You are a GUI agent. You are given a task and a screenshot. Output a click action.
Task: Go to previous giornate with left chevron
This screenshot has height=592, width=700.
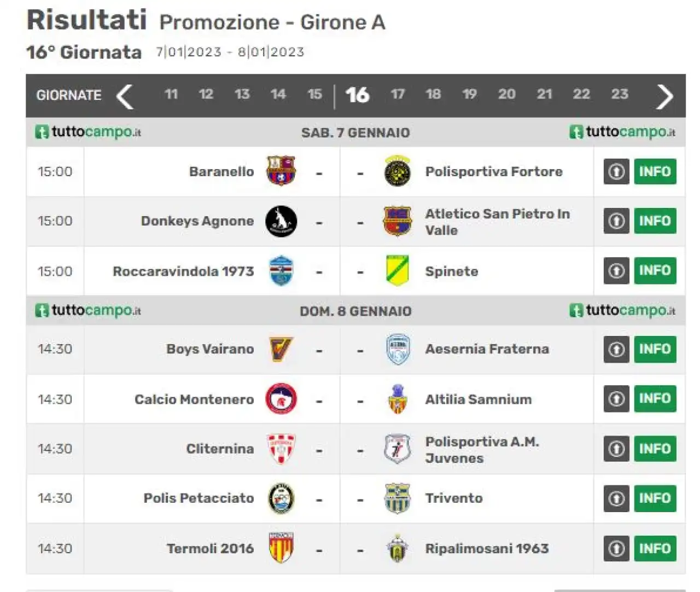125,97
